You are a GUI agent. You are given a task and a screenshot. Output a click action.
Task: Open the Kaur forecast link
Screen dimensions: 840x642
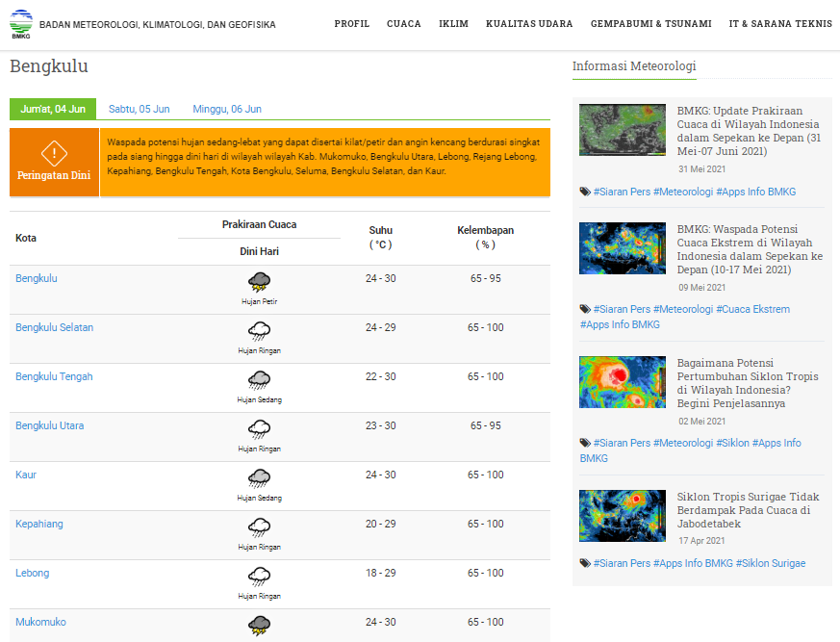coord(26,475)
